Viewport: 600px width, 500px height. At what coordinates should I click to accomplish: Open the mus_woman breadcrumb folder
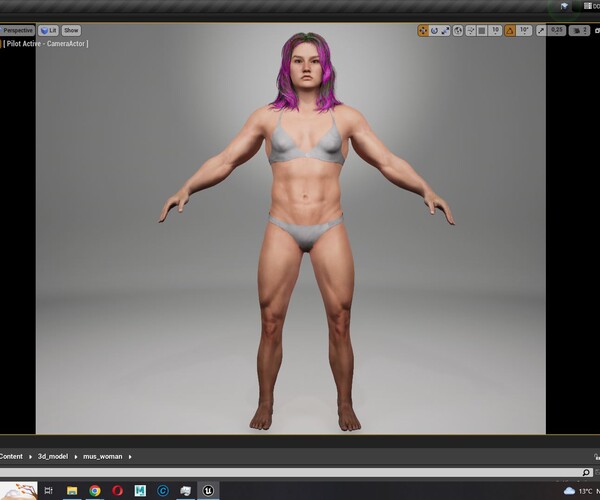pyautogui.click(x=103, y=456)
